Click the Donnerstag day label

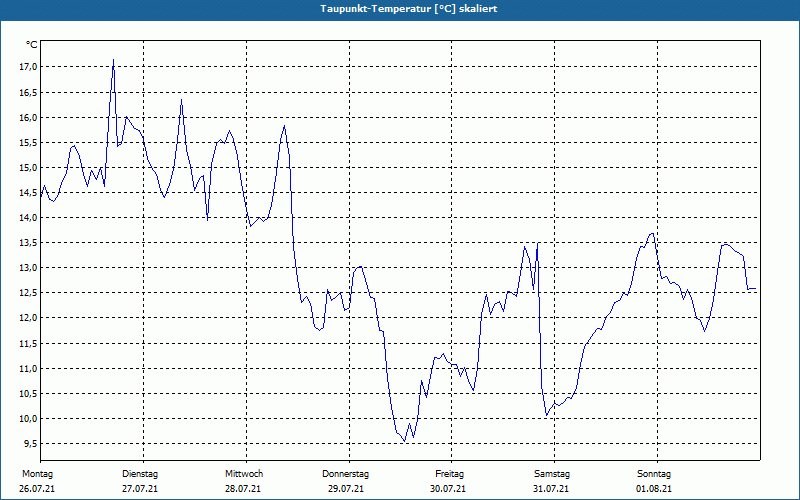[x=345, y=474]
